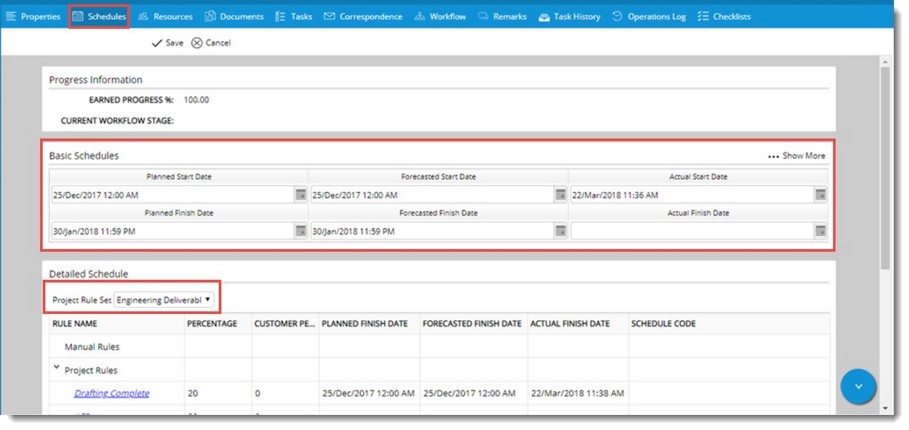This screenshot has width=909, height=430.
Task: Select the Manual Rules tree row
Action: [x=93, y=346]
